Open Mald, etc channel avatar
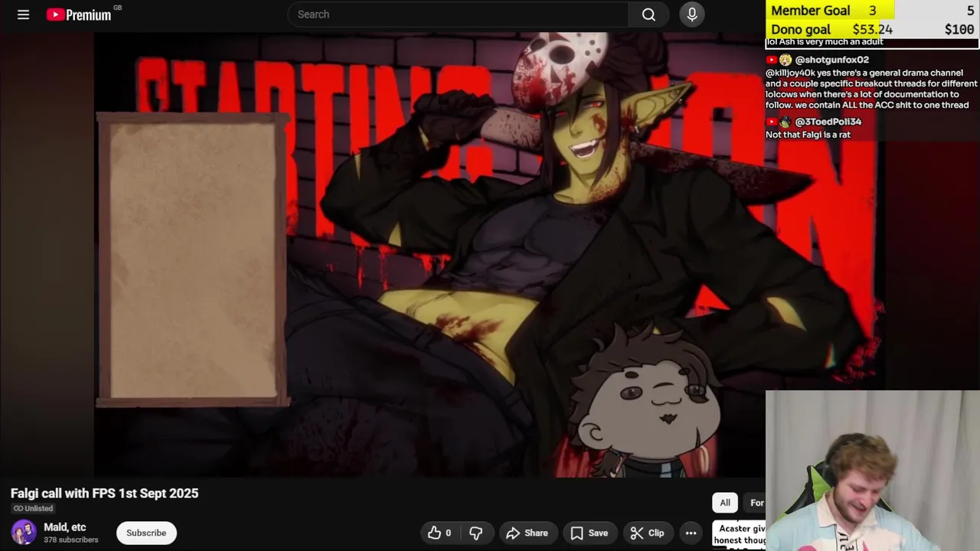 point(24,533)
